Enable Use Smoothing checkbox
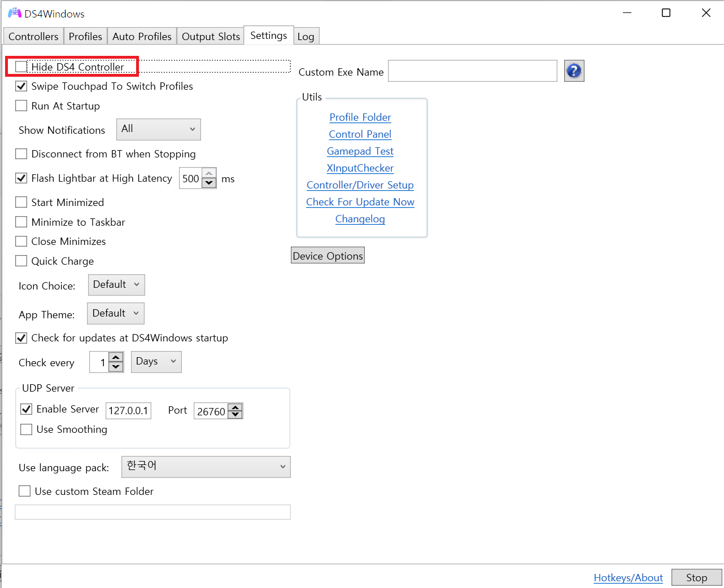The width and height of the screenshot is (724, 588). point(26,429)
